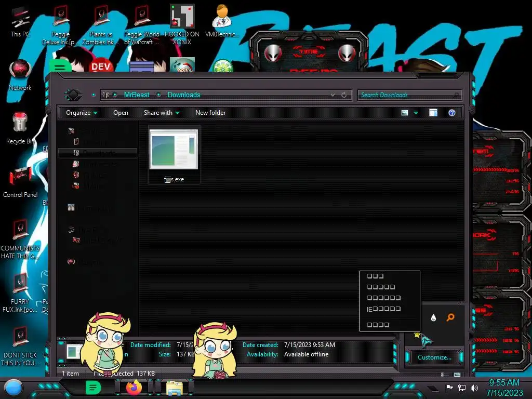Open Recycle Bin desktop icon

pos(20,128)
